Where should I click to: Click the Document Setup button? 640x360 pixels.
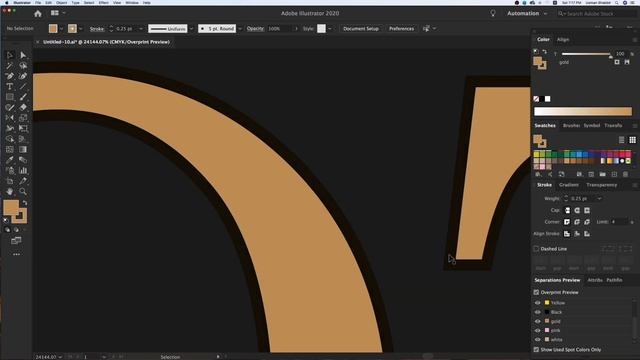point(361,29)
